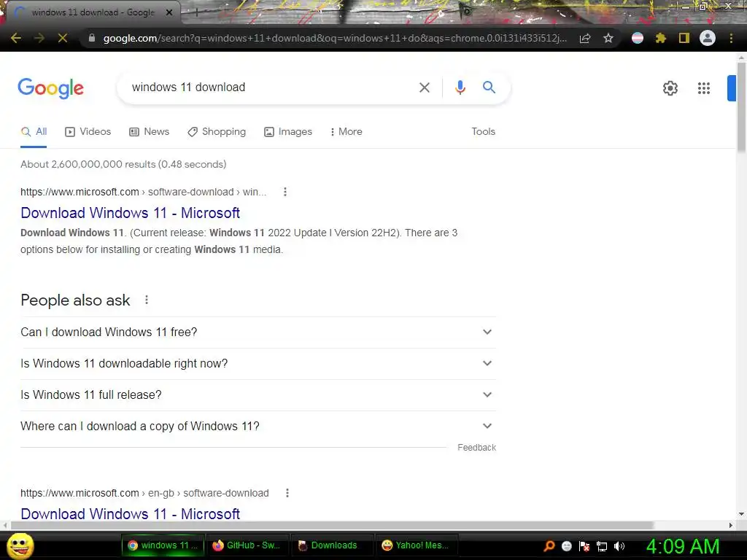Open options for en-gb Microsoft result
This screenshot has width=747, height=560.
click(x=287, y=493)
